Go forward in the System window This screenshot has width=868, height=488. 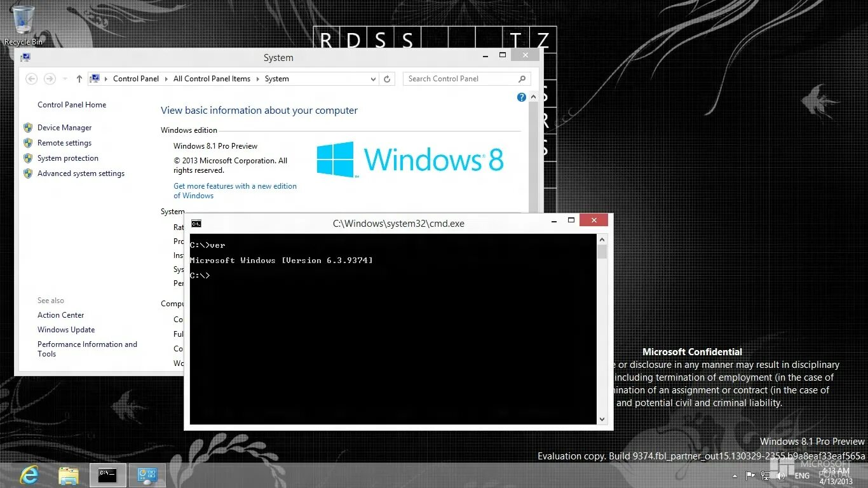pos(50,79)
